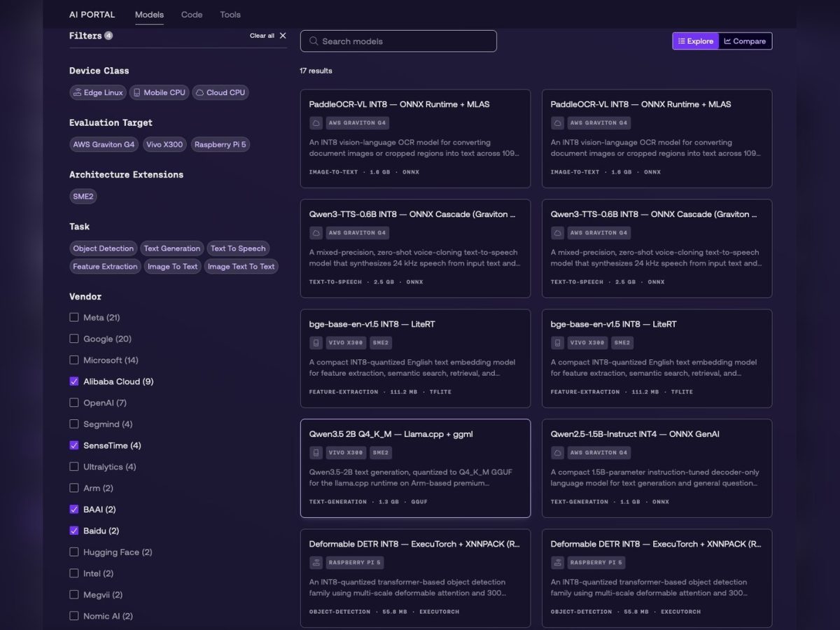Switch to Explore view

696,41
